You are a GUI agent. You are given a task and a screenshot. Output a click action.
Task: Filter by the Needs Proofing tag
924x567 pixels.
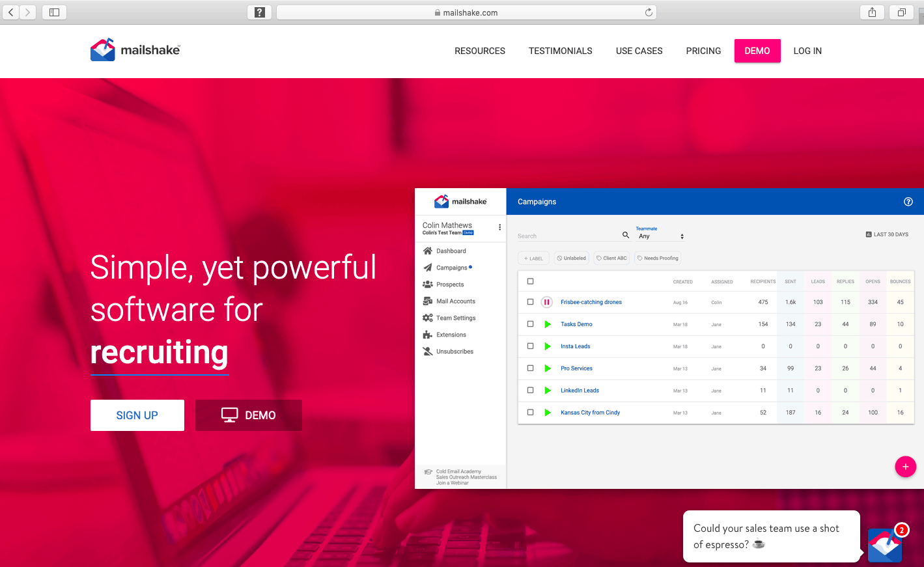(658, 258)
